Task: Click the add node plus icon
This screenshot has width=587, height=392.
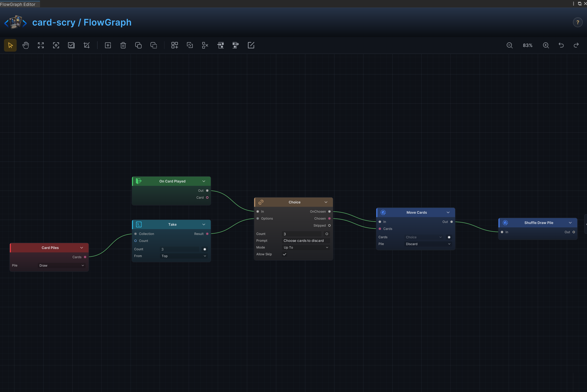Action: 108,45
